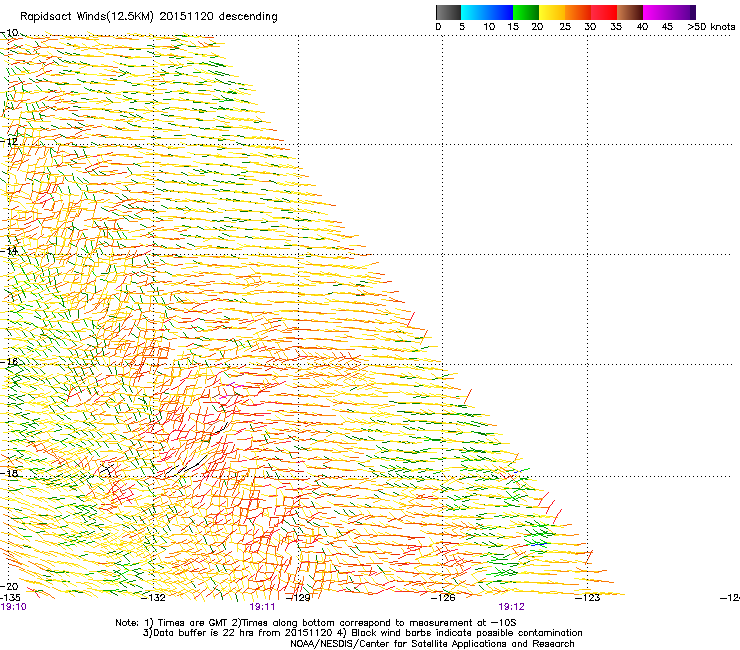Select the '-129' longitude axis label
Viewport: 740px width, 650px height.
click(x=298, y=598)
